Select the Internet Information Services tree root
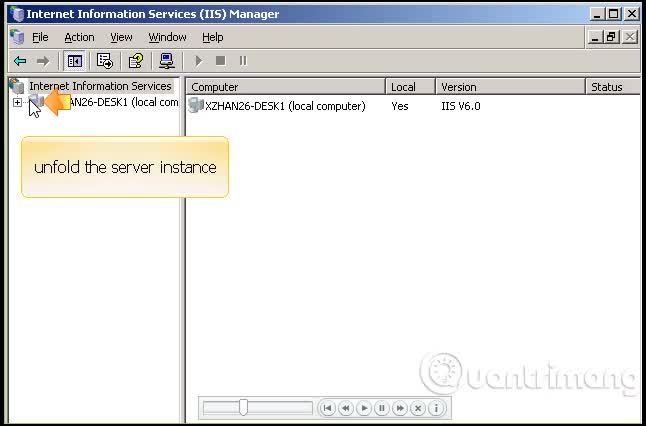Viewport: 646px width, 426px height. point(100,86)
